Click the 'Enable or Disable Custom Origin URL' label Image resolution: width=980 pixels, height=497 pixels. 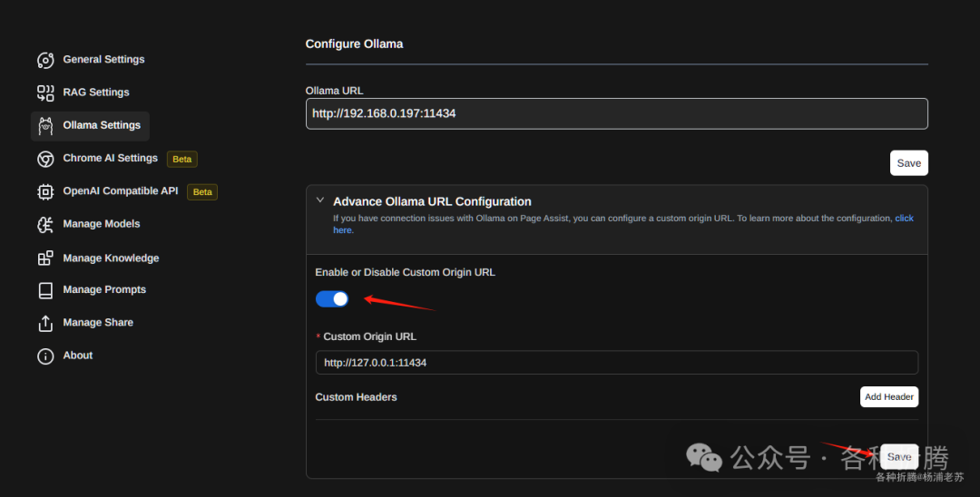[x=405, y=272]
